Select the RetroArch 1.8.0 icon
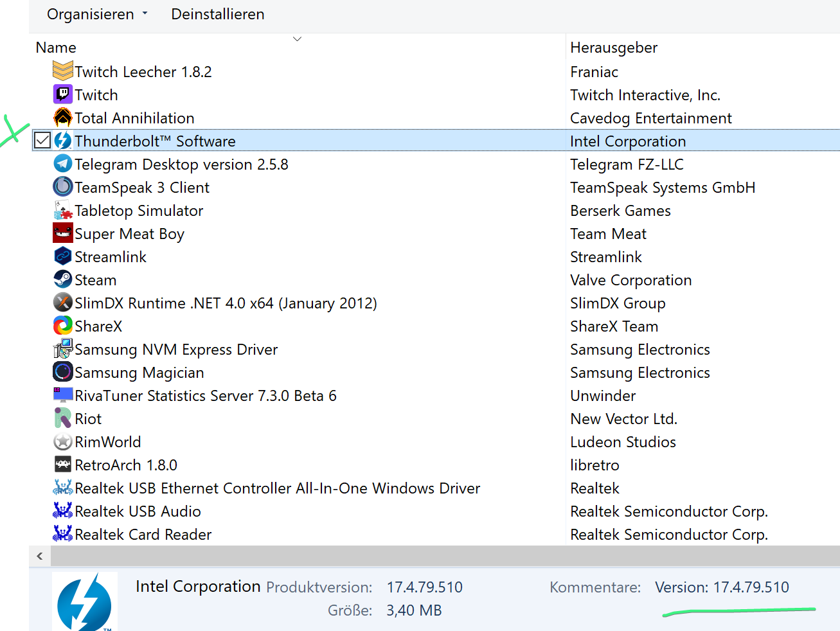The width and height of the screenshot is (840, 631). [x=62, y=465]
